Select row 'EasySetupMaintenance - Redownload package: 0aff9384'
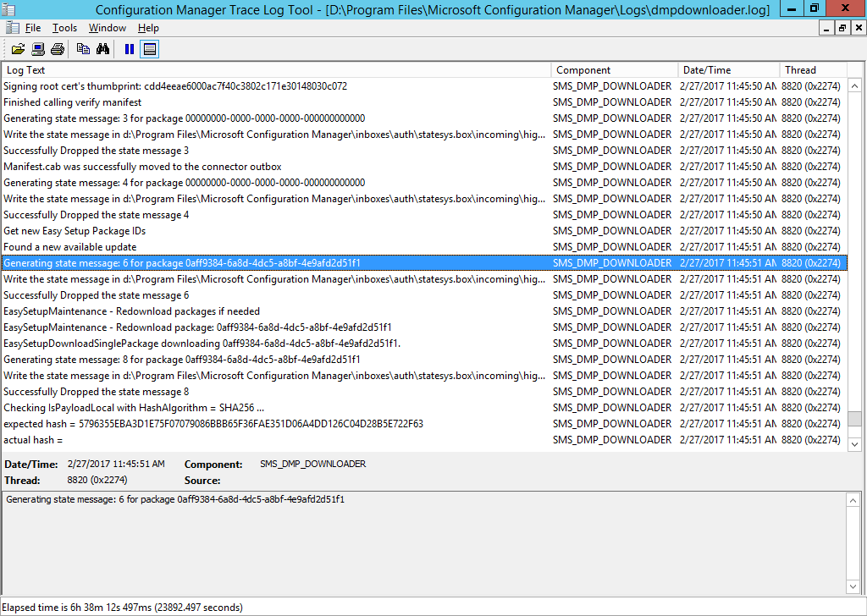 (x=424, y=327)
